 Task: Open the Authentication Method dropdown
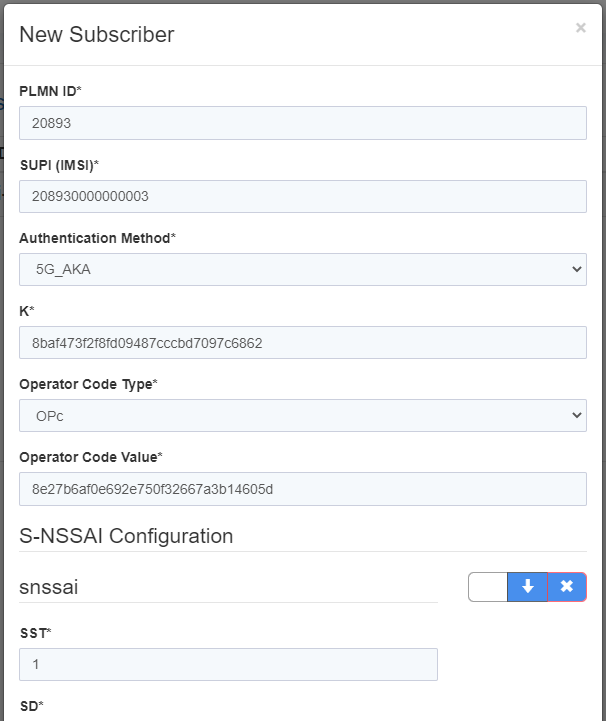click(x=302, y=269)
